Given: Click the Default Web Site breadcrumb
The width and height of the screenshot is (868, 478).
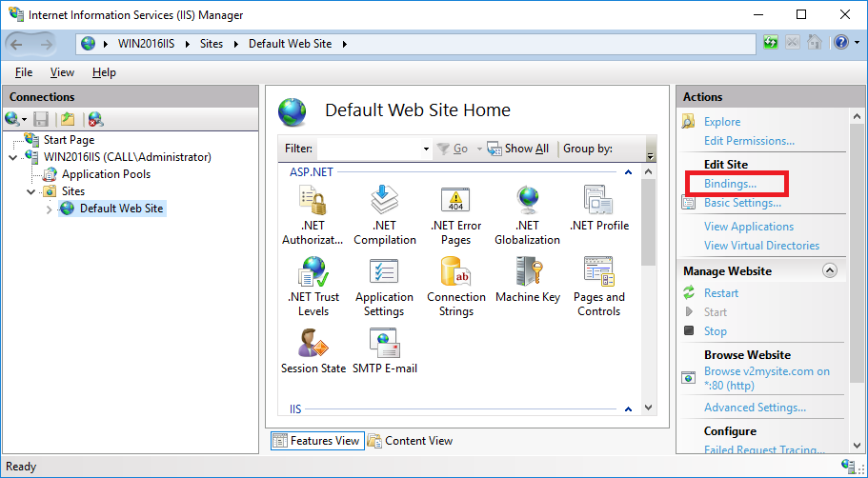Looking at the screenshot, I should point(290,44).
